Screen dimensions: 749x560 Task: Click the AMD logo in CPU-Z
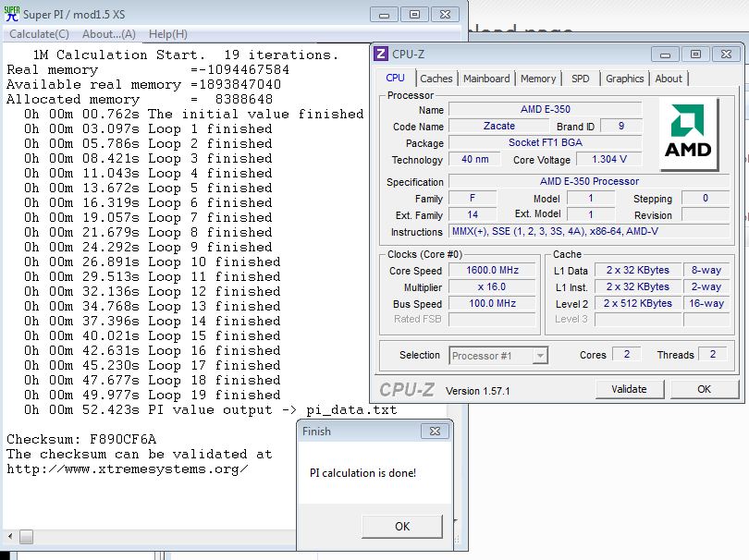pyautogui.click(x=688, y=133)
